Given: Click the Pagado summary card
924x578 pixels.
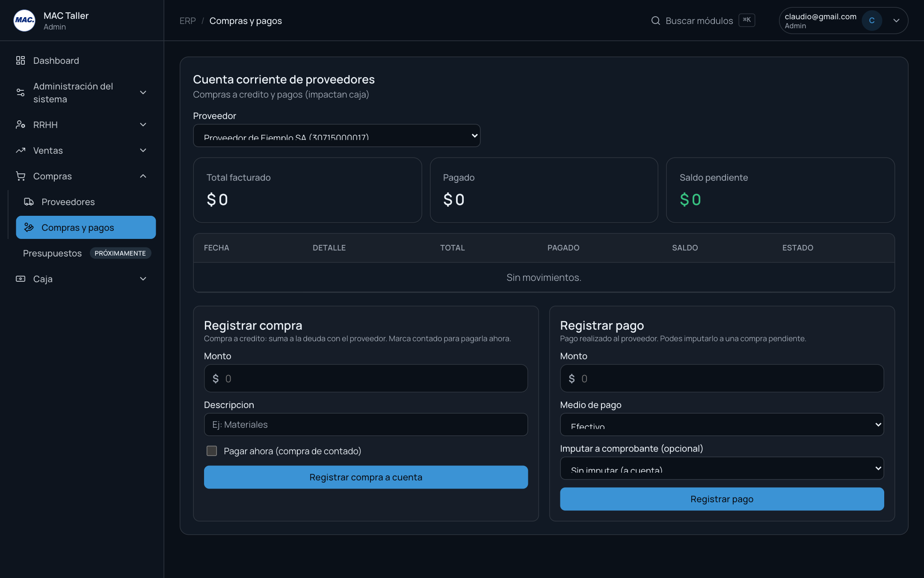Looking at the screenshot, I should (544, 190).
